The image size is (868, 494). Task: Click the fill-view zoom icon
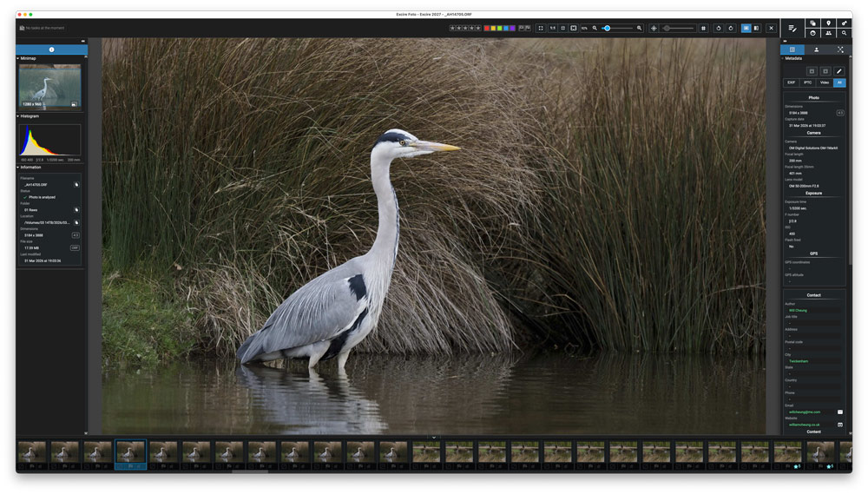(x=574, y=29)
